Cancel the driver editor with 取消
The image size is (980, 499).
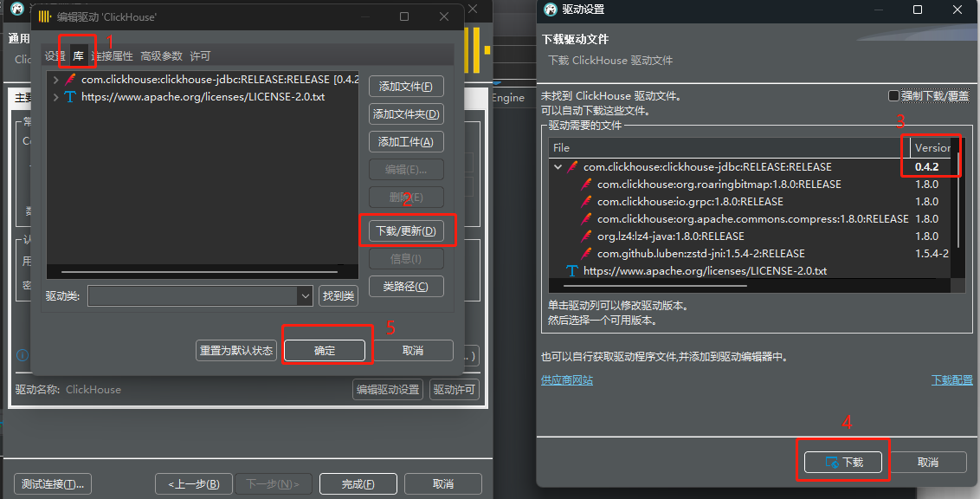(x=412, y=350)
